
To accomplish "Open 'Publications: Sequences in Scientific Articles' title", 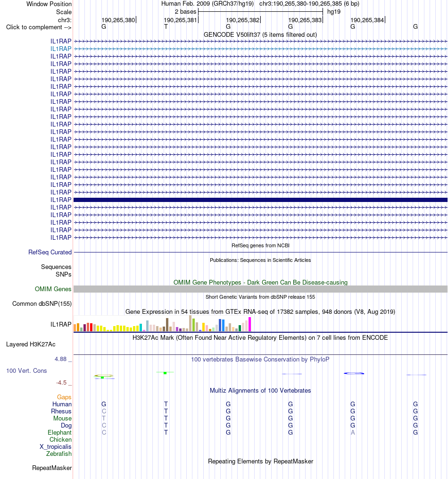I will tap(260, 260).
